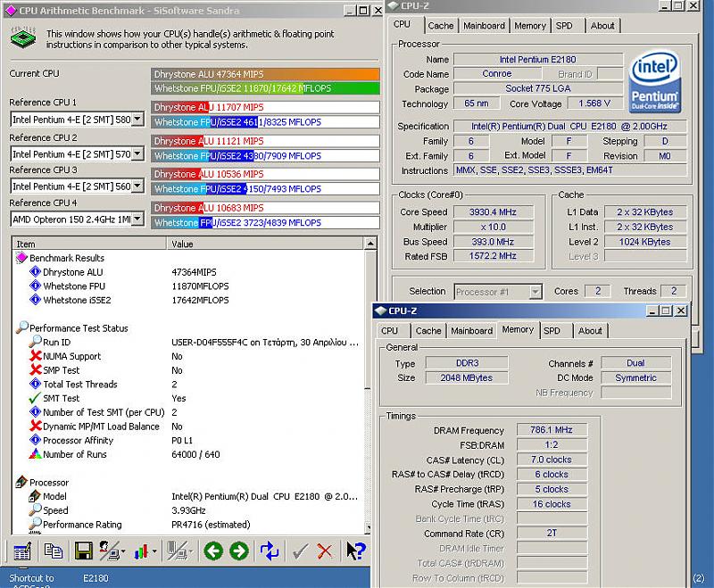
Task: Switch to Cache tab in back CPU-Z window
Action: (x=441, y=26)
